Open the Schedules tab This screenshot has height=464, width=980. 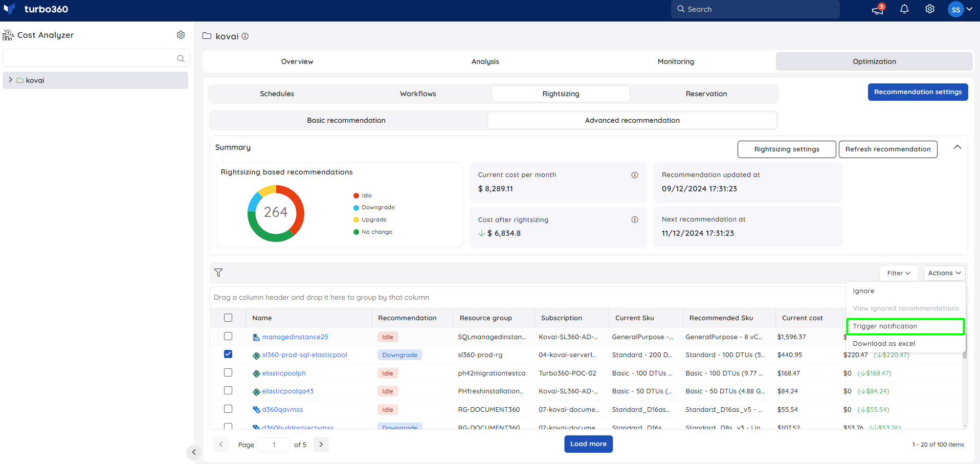click(x=277, y=94)
